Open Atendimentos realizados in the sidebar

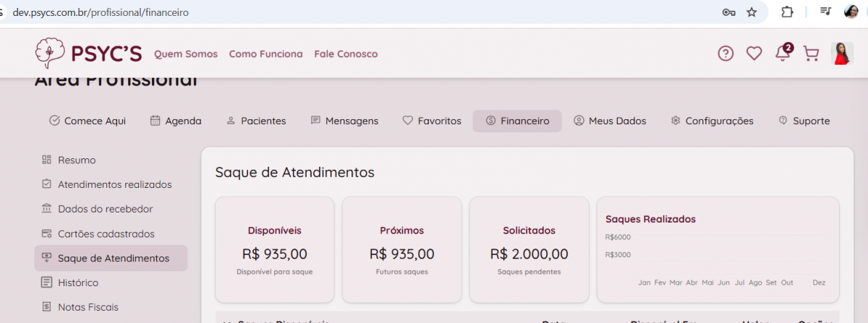tap(114, 184)
